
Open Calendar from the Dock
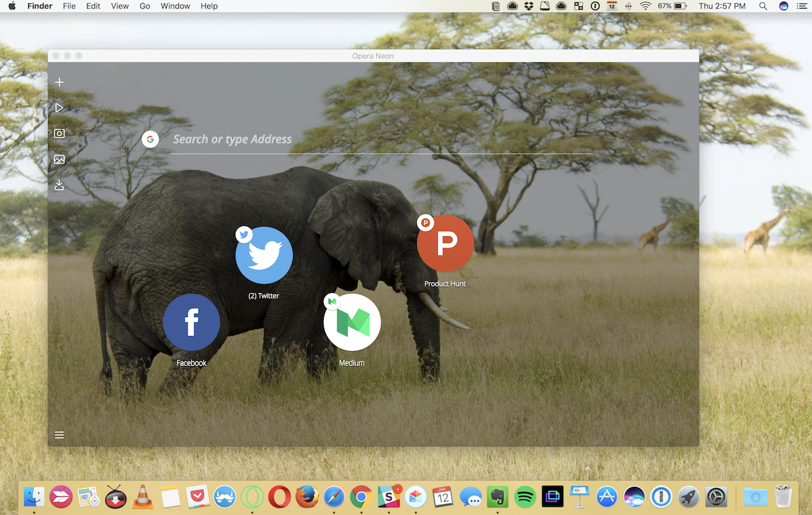(443, 497)
